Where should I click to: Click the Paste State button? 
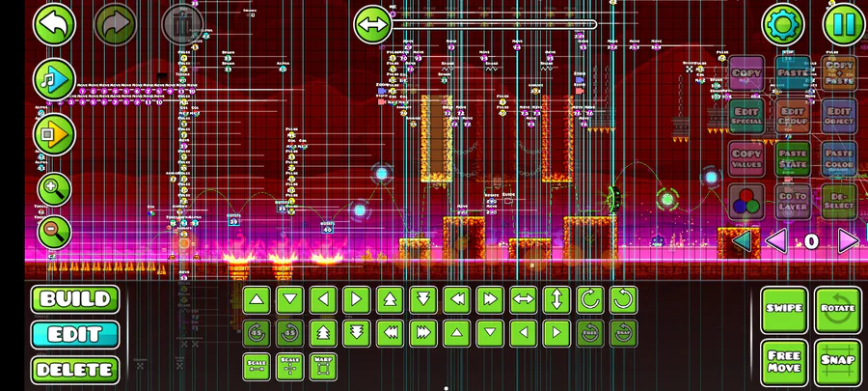coord(793,159)
